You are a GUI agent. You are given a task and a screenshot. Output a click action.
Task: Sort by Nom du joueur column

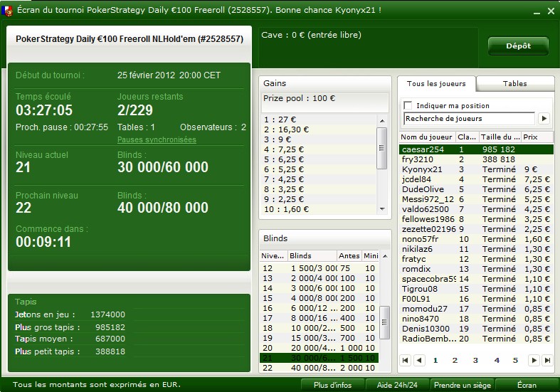(427, 137)
